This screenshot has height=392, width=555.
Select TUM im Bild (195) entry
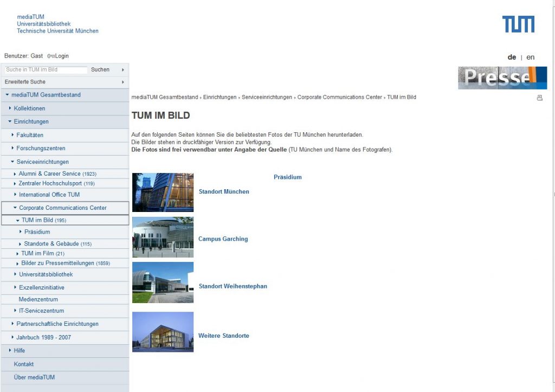pyautogui.click(x=44, y=220)
